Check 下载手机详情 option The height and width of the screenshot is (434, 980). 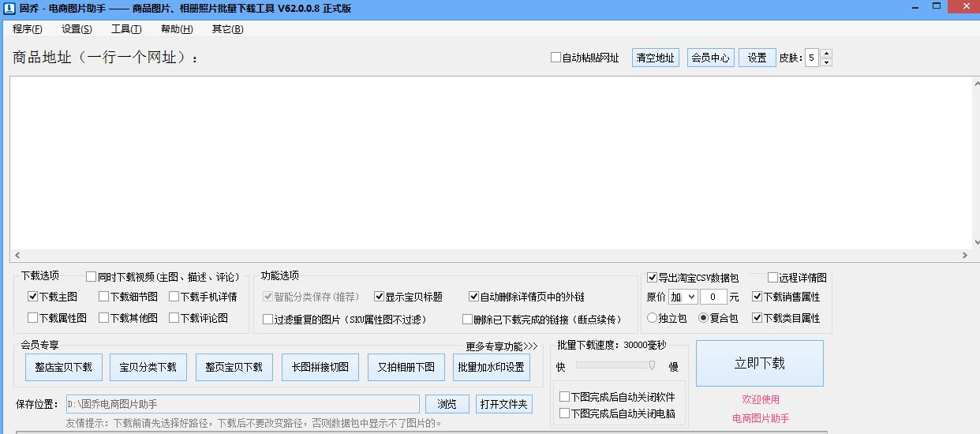(x=174, y=297)
